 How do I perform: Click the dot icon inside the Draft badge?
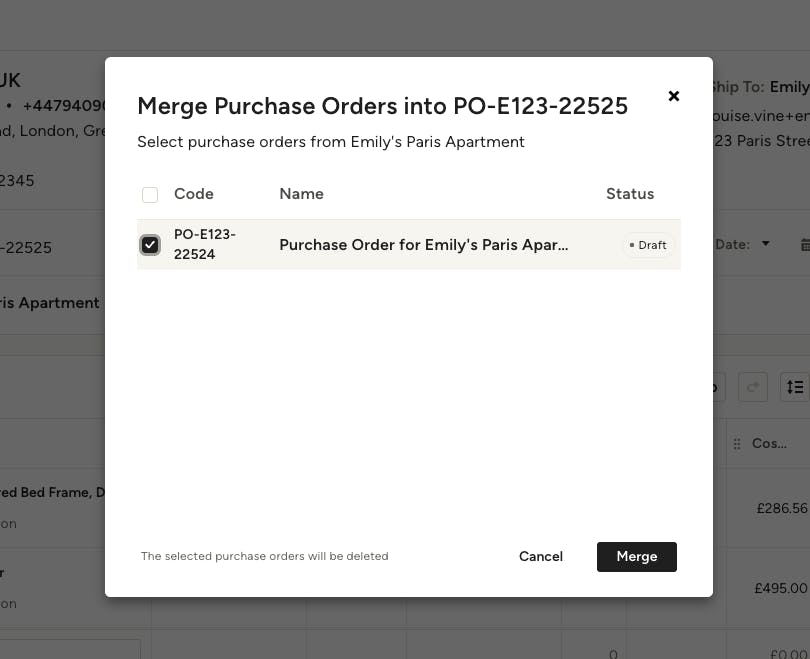pyautogui.click(x=633, y=245)
